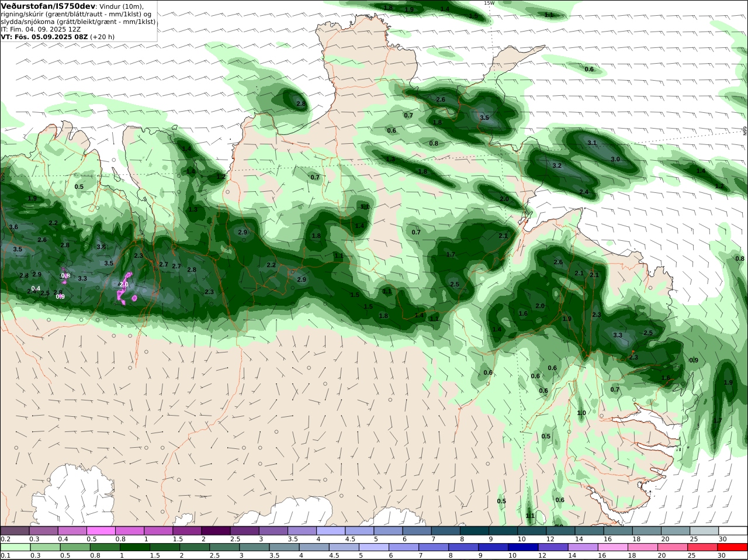Select the precipitation value '3.1' on the map

click(592, 143)
